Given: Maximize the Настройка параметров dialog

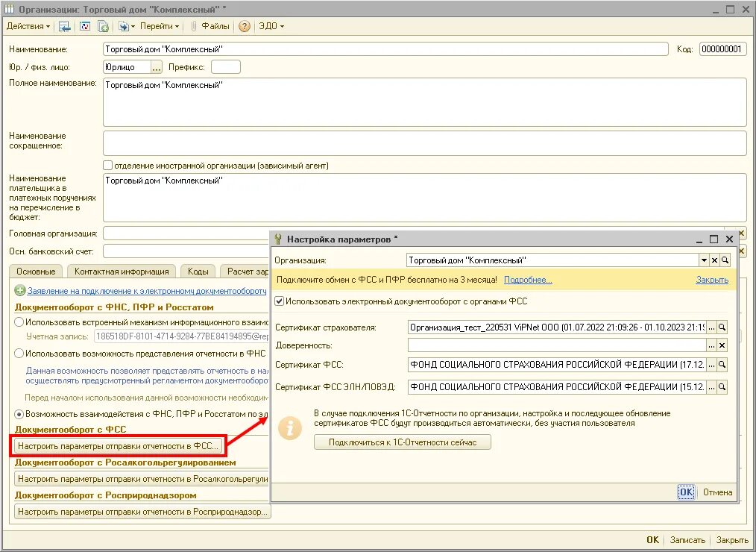Looking at the screenshot, I should click(714, 239).
